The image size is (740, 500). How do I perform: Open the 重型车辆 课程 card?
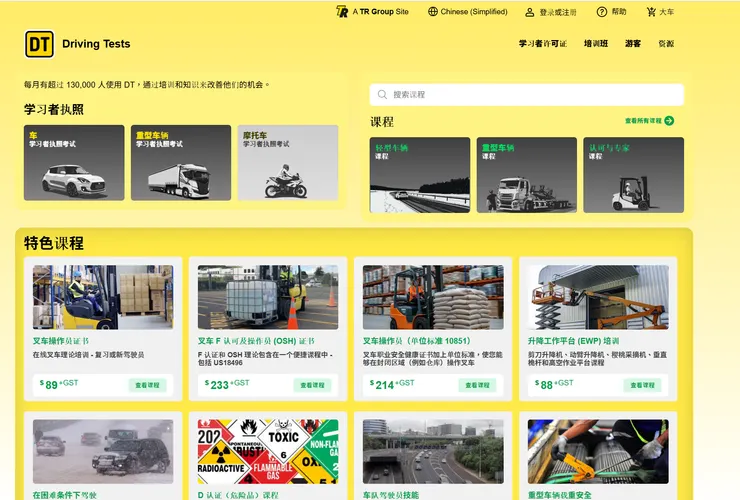tap(527, 175)
